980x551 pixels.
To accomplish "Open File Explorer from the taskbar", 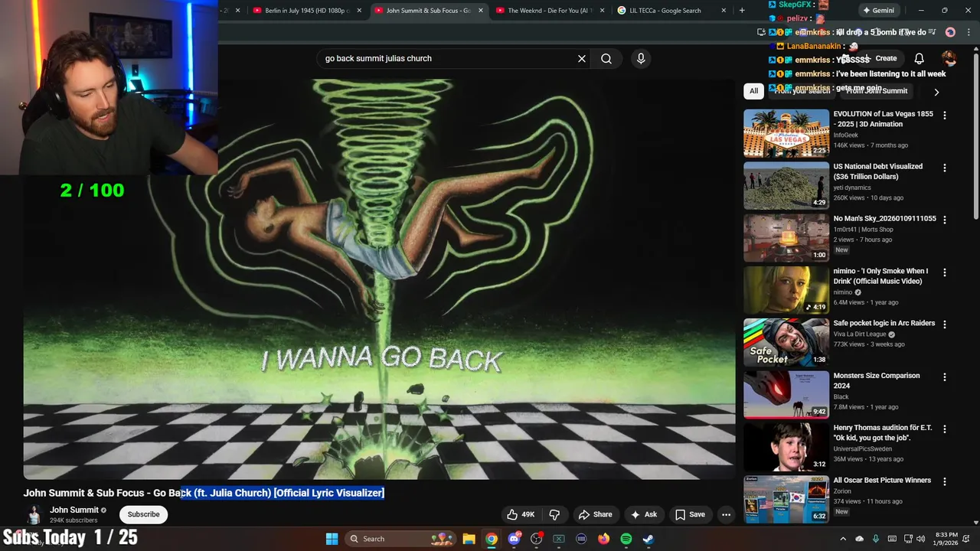I will click(x=469, y=539).
